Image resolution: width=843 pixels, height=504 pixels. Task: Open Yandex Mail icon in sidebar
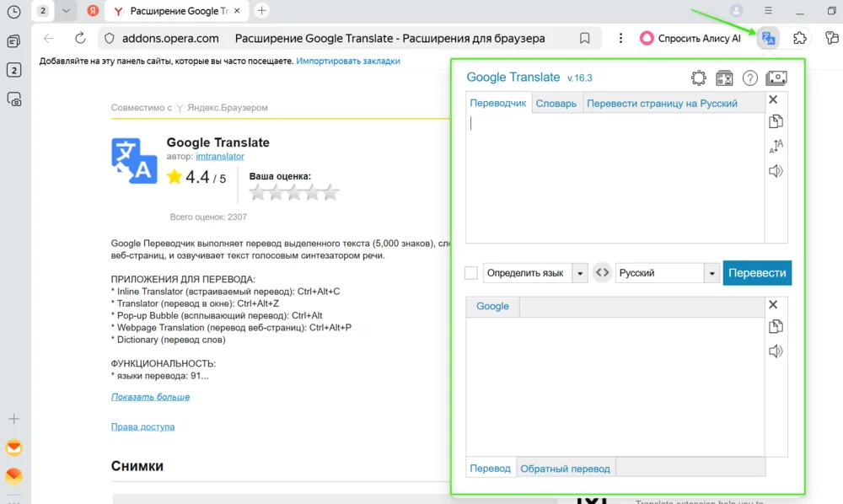pos(14,448)
